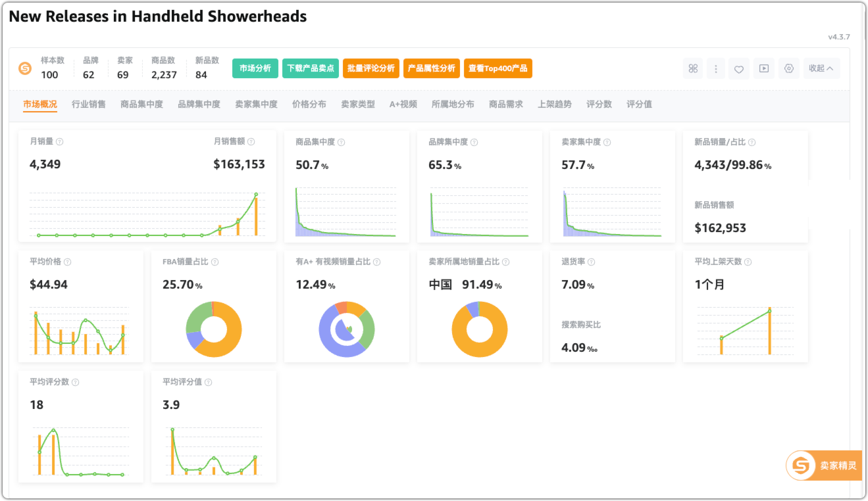The height and width of the screenshot is (501, 868).
Task: Click the 4,343/99.86% new product value
Action: click(733, 165)
